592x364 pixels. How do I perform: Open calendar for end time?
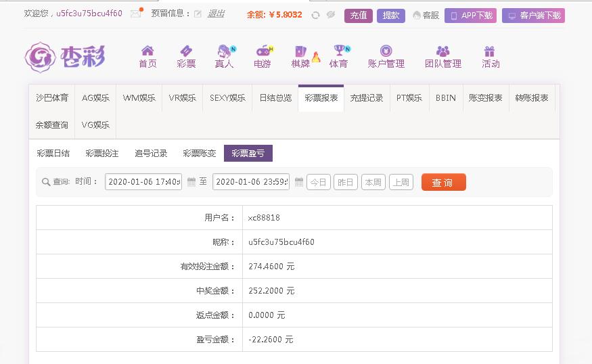click(299, 182)
